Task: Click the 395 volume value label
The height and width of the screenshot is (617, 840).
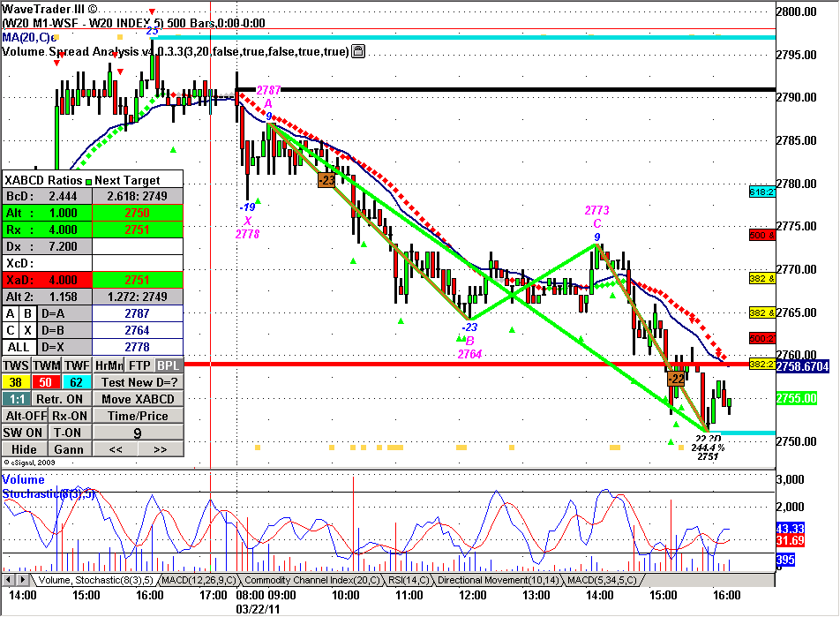Action: [785, 561]
